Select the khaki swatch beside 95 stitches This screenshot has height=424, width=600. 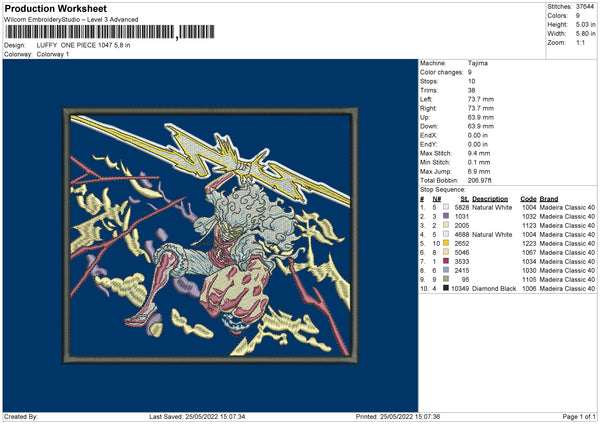[x=446, y=279]
